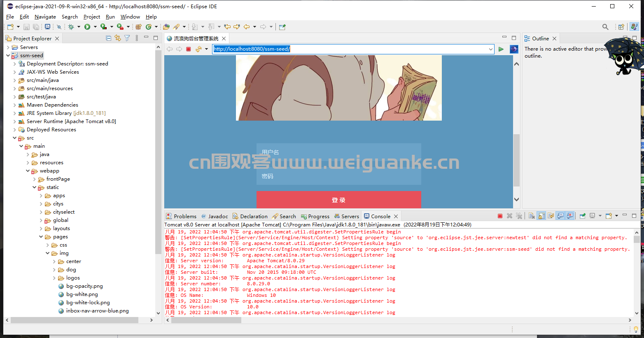Click the Terminate red square in Console
Screen dimensions: 644x338
click(x=500, y=216)
